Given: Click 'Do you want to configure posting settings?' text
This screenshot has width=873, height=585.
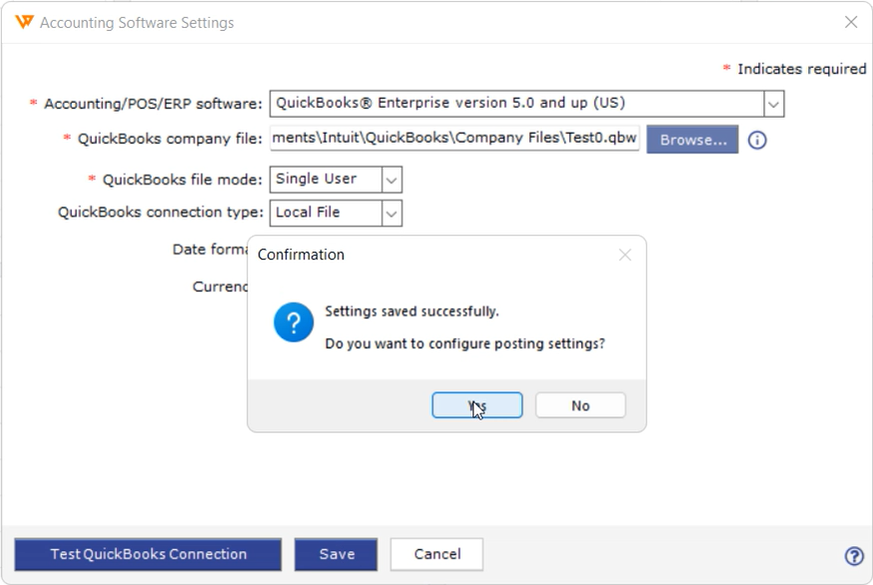Looking at the screenshot, I should pyautogui.click(x=465, y=343).
